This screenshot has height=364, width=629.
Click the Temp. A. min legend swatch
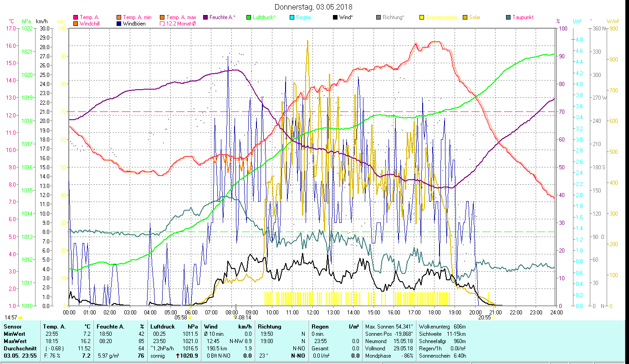click(x=119, y=17)
